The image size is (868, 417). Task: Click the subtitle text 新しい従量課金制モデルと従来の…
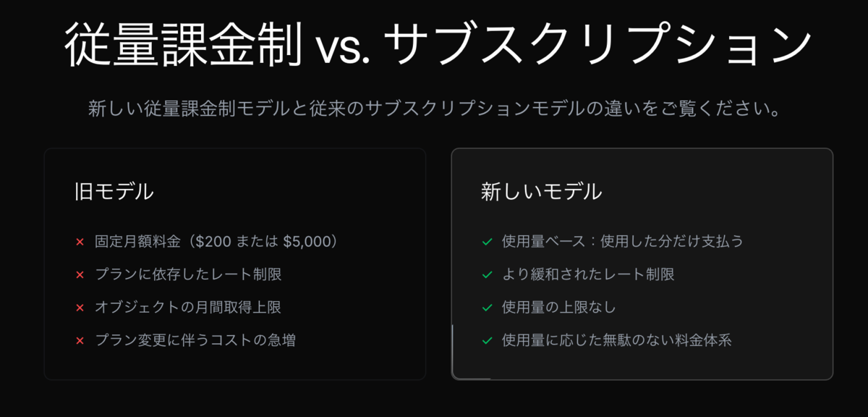434,110
